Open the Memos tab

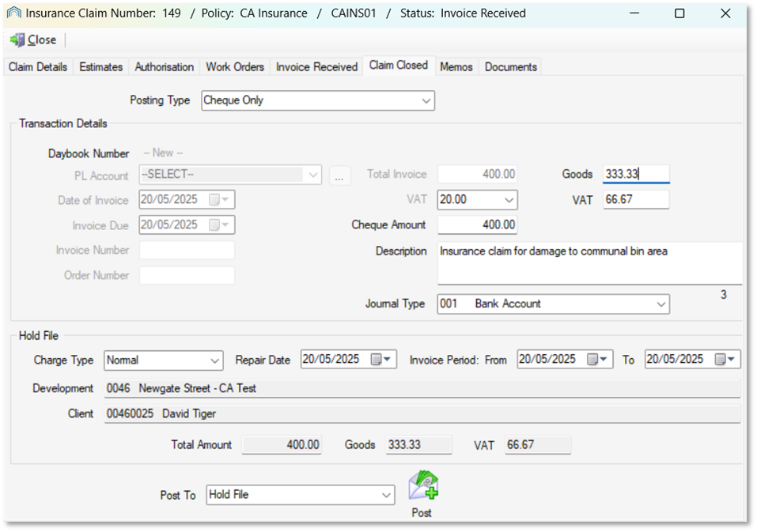pos(456,67)
